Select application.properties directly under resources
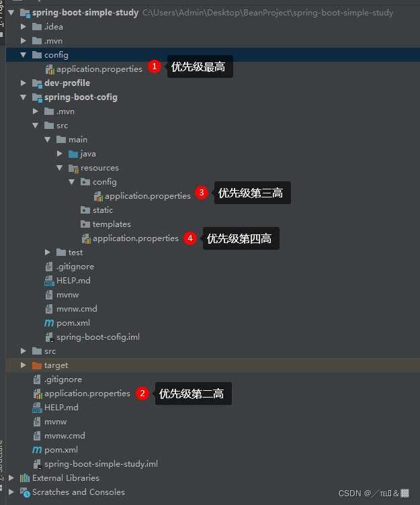This screenshot has width=420, height=505. point(136,238)
